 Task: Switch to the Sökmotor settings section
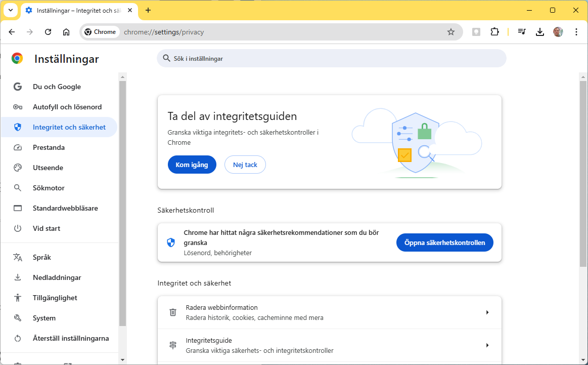point(48,188)
